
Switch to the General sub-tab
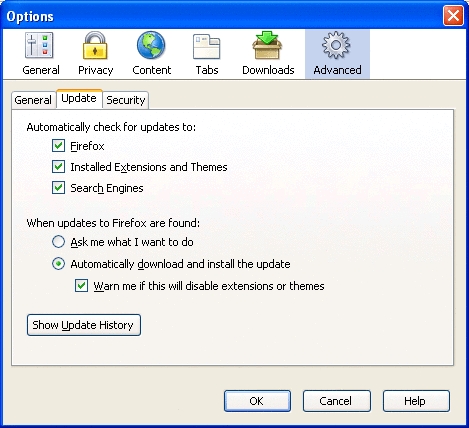pos(33,100)
